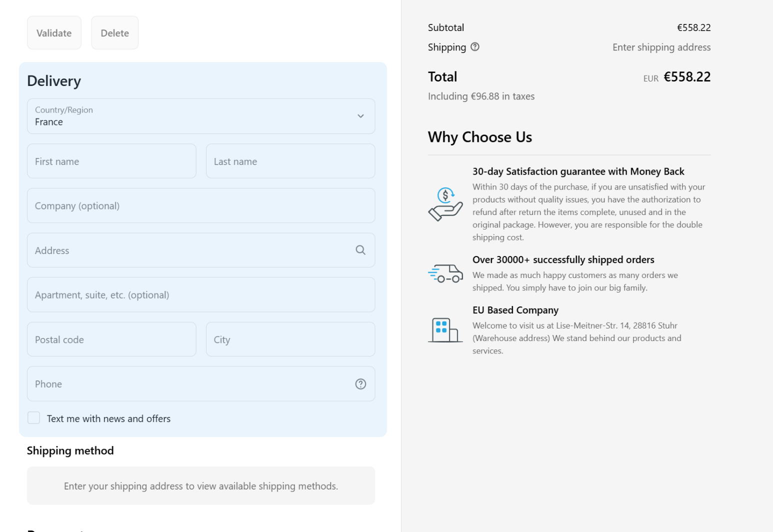
Task: Click the EU company building icon
Action: 445,330
